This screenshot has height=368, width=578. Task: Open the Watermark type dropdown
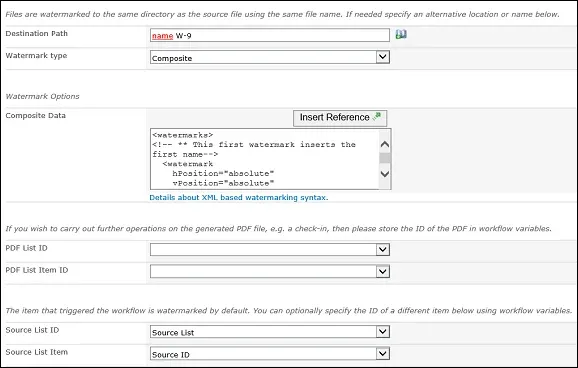(270, 58)
